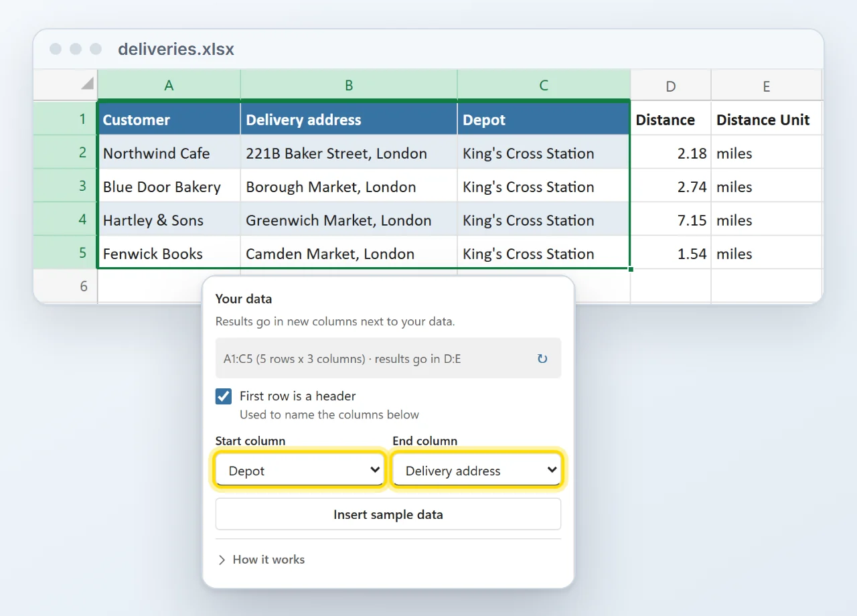Click the select-all corner triangle
Viewport: 857px width, 616px height.
[87, 84]
